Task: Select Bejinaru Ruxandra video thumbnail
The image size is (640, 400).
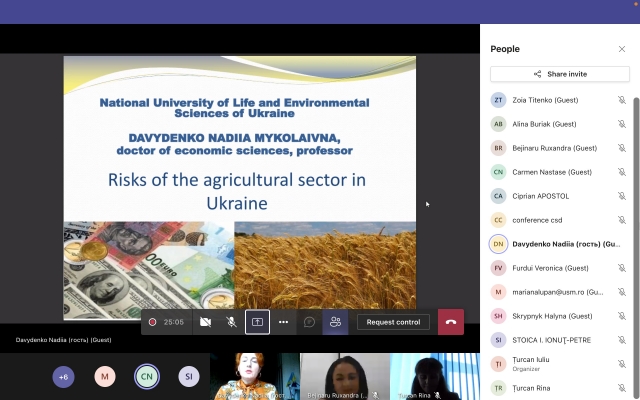Action: pyautogui.click(x=345, y=376)
